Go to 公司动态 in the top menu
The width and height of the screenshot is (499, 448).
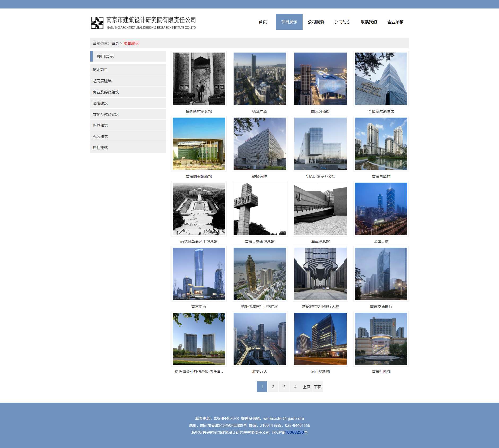pos(342,22)
